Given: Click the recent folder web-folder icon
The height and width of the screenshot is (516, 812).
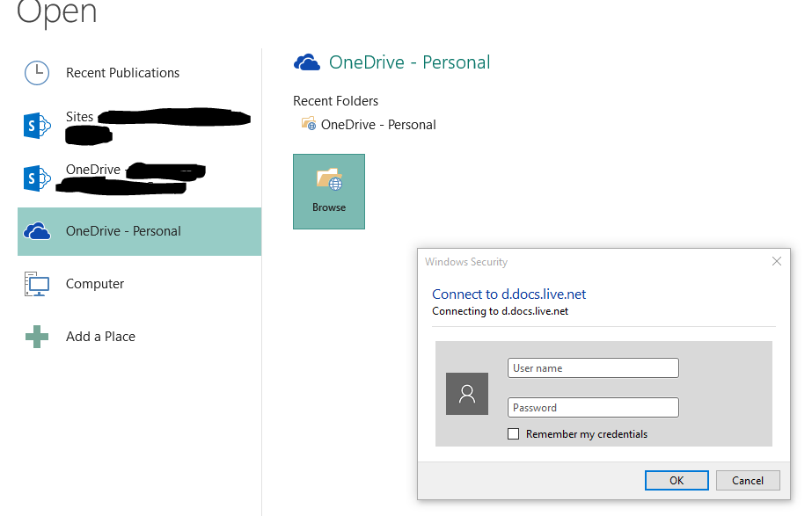Looking at the screenshot, I should [x=309, y=124].
